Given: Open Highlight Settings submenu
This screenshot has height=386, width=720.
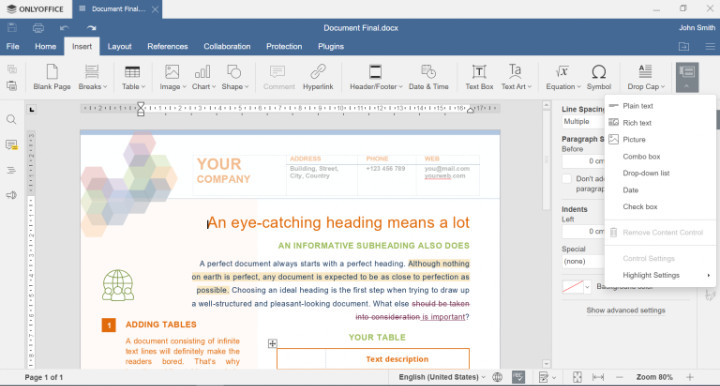Looking at the screenshot, I should click(x=660, y=275).
